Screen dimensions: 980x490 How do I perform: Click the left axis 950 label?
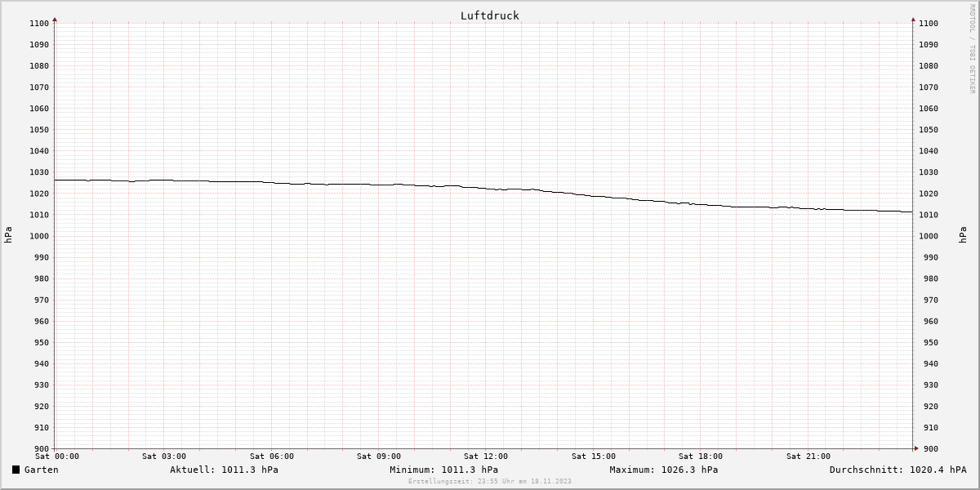tap(42, 342)
